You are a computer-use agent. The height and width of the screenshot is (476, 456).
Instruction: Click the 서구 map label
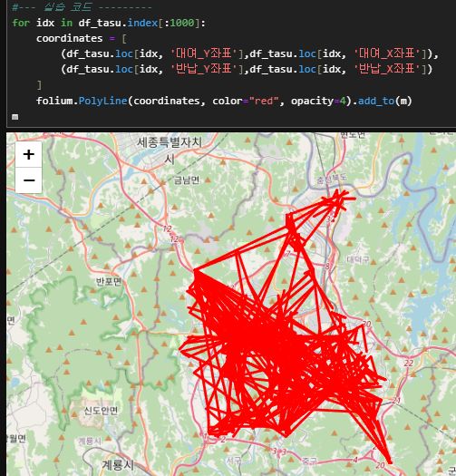234,461
